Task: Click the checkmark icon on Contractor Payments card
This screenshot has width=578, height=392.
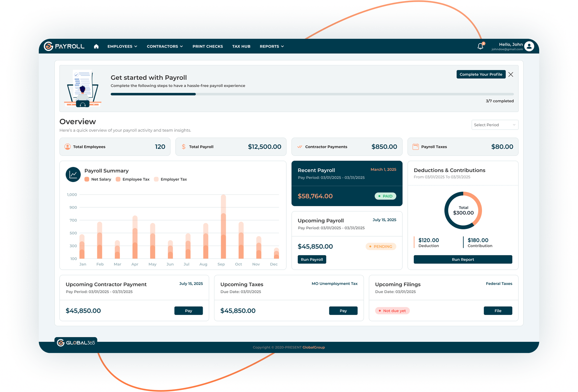Action: (x=299, y=147)
